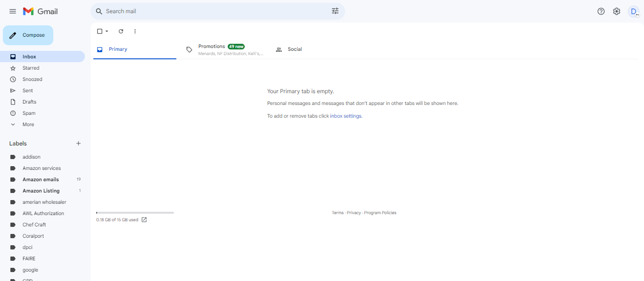
Task: Open the Sent folder
Action: coord(42,91)
